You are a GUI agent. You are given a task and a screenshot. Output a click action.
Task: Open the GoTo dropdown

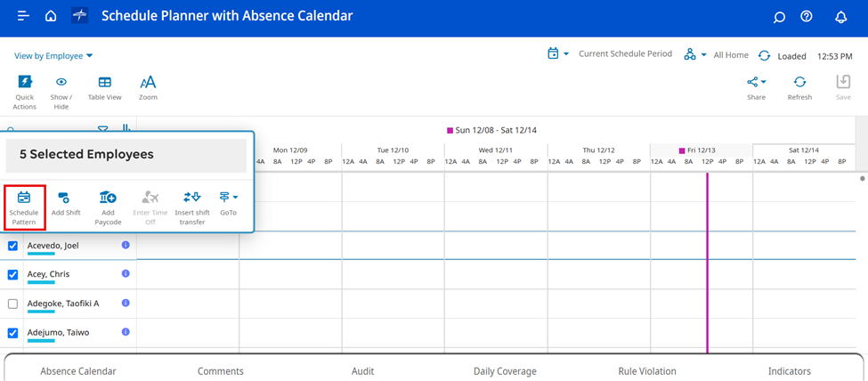(229, 198)
